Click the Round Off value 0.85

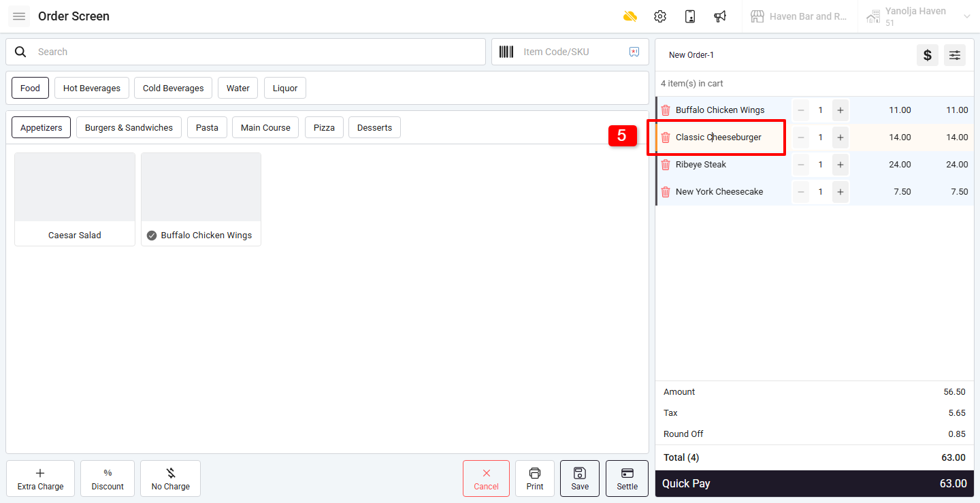click(957, 434)
